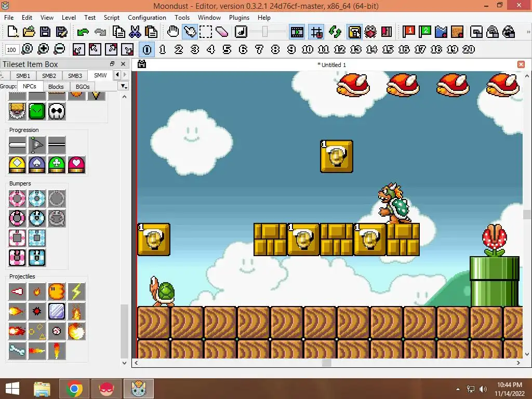This screenshot has width=532, height=399.
Task: Toggle grid snapping icon
Action: 316,32
